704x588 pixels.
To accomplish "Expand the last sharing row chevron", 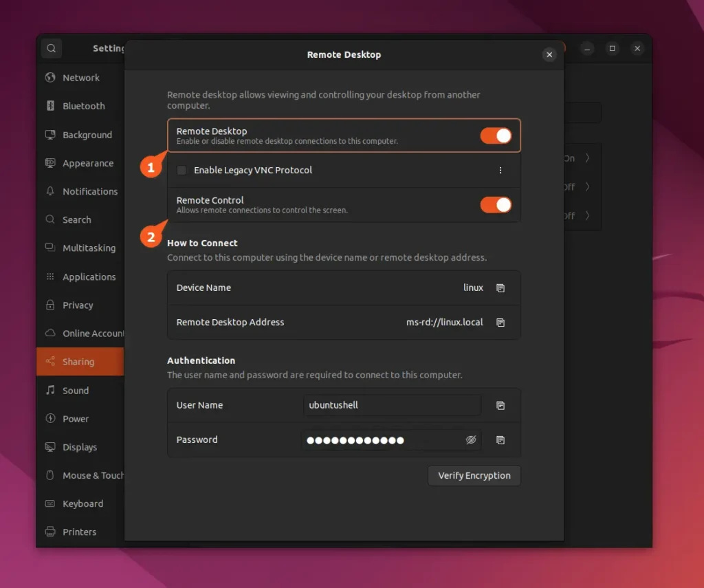I will 587,216.
